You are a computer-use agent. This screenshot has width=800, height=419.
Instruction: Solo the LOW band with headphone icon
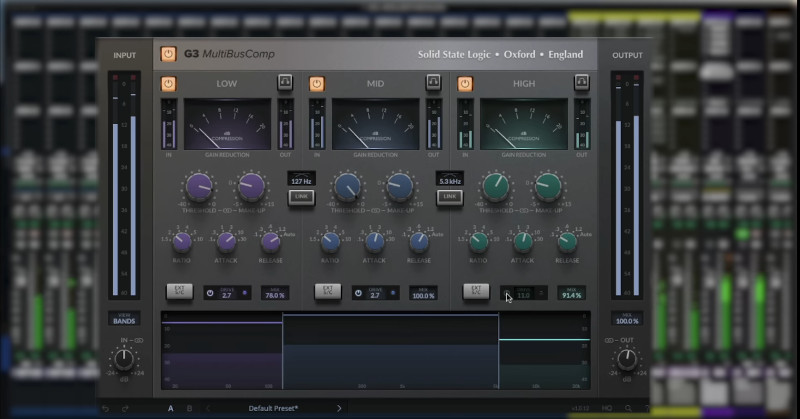click(x=285, y=82)
